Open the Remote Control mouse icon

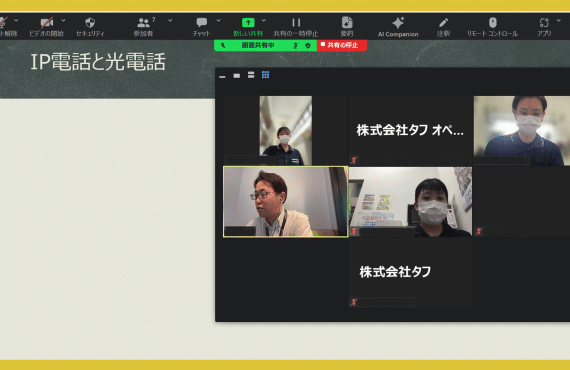point(493,23)
